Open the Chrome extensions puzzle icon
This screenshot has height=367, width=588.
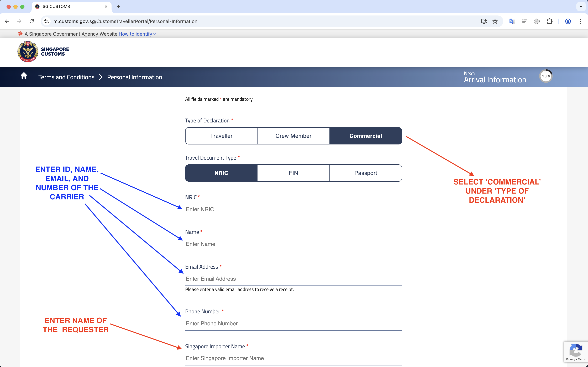tap(550, 21)
